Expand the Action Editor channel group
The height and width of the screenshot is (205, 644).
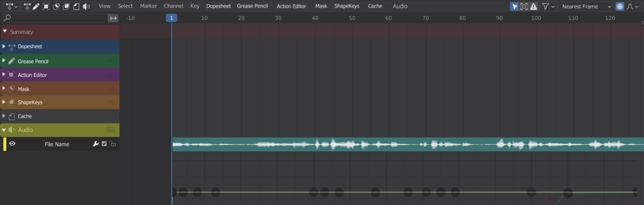pos(4,74)
